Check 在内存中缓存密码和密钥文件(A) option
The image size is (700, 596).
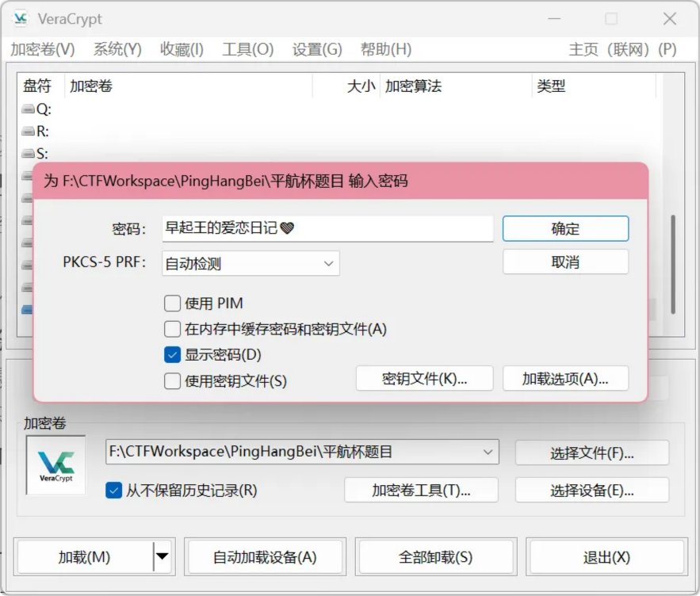[172, 329]
